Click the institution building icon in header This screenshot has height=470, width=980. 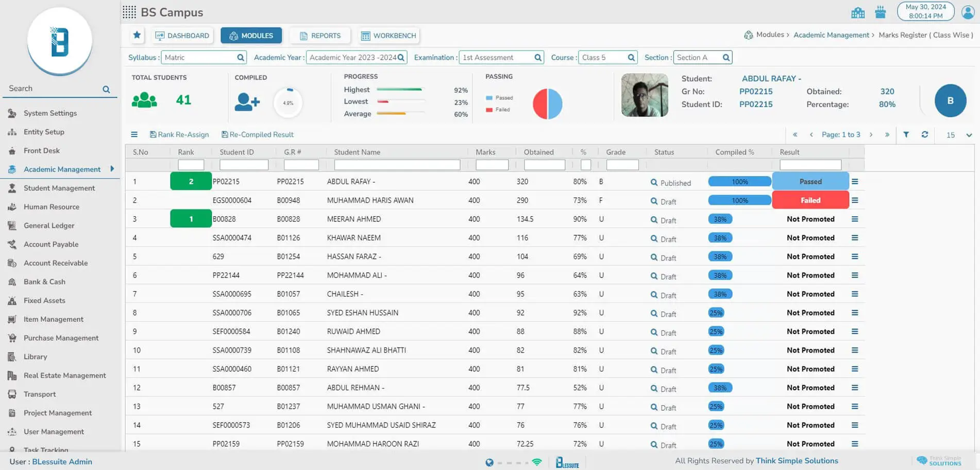858,12
